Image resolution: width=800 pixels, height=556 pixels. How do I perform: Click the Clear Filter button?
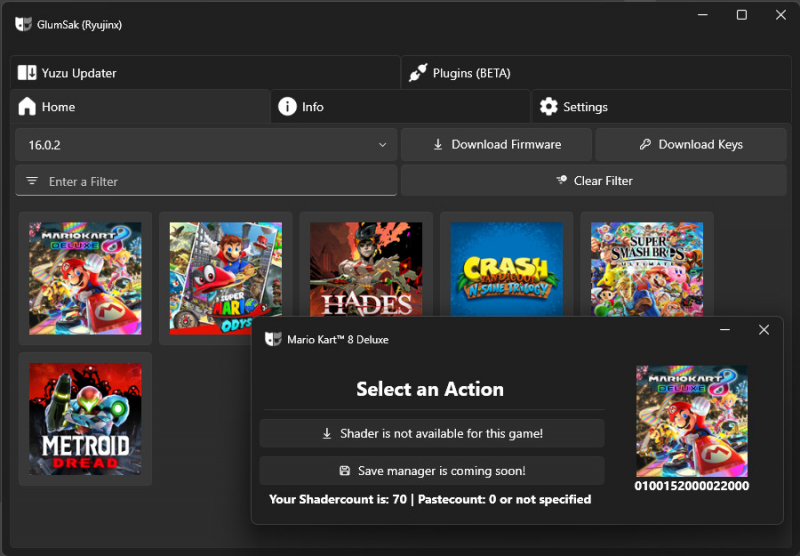pos(593,181)
